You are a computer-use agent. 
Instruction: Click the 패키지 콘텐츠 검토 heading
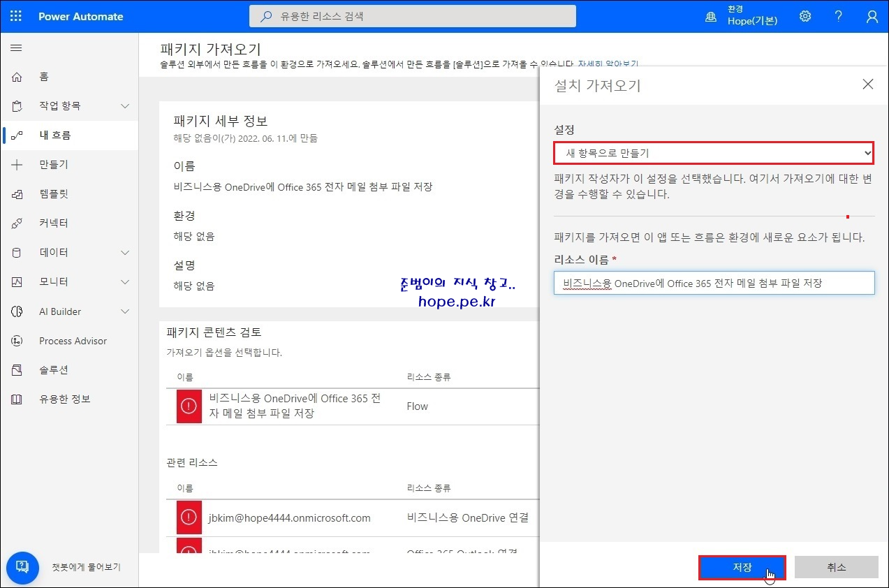[214, 332]
